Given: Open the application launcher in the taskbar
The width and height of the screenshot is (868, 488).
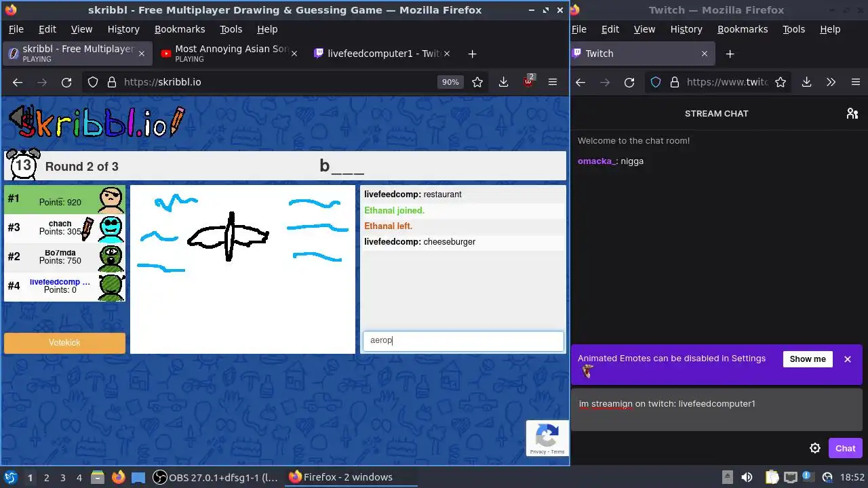Looking at the screenshot, I should click(10, 477).
